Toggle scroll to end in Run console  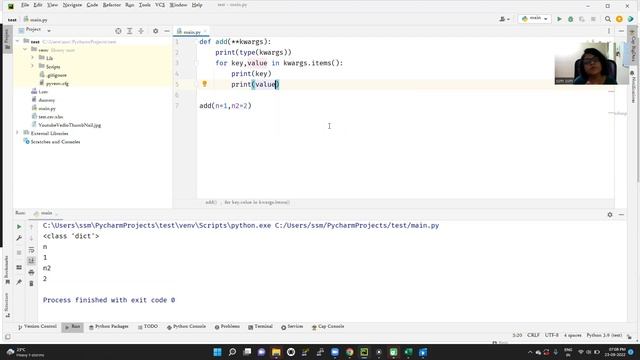coord(31,260)
